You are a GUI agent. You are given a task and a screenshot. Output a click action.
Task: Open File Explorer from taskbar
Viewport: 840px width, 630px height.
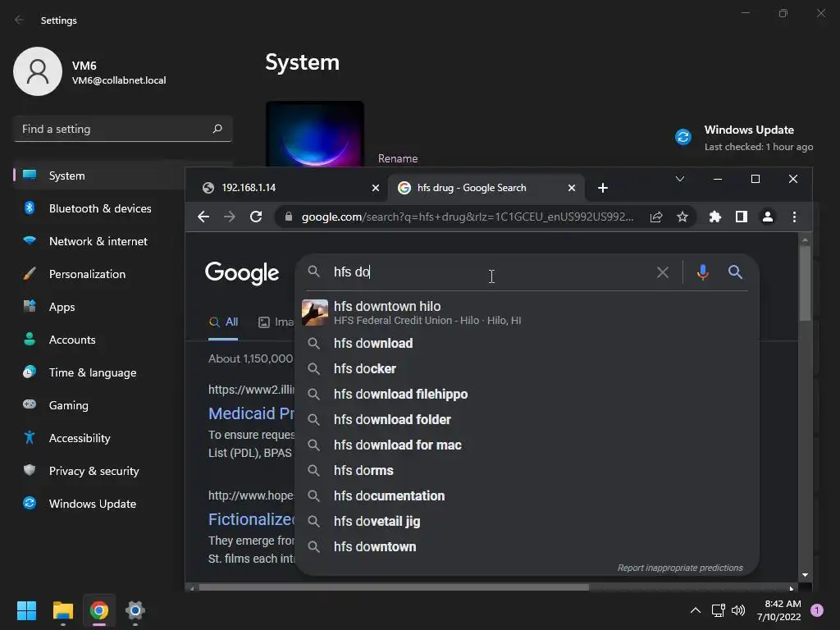pyautogui.click(x=62, y=610)
